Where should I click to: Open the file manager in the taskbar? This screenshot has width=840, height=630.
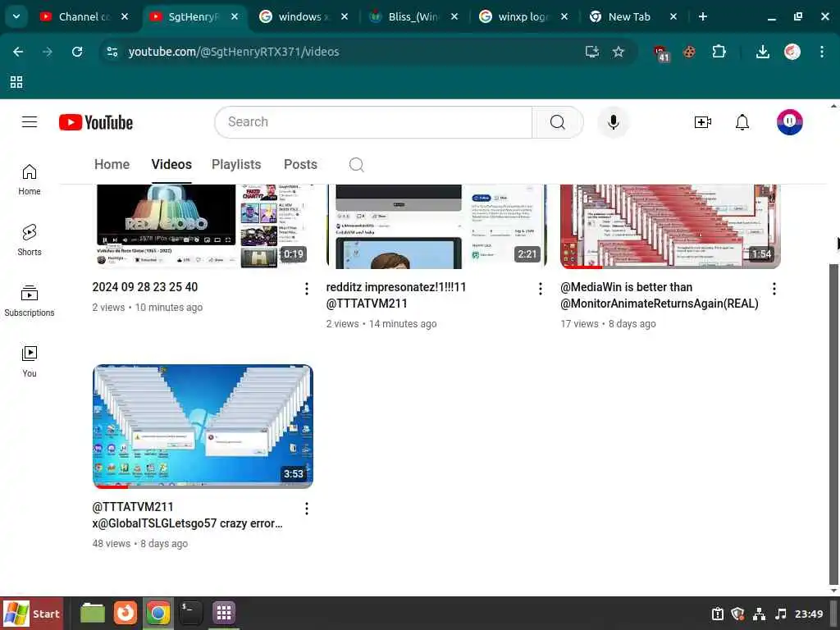pos(93,614)
